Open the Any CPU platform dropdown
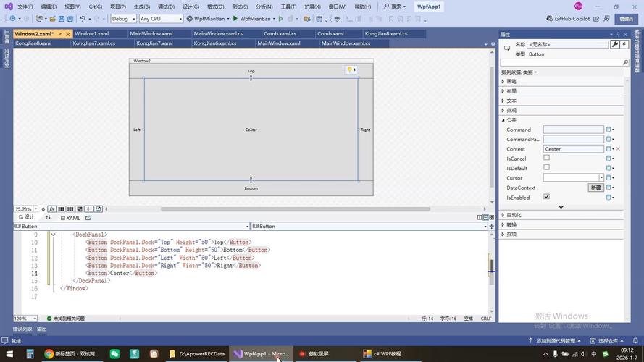 [161, 19]
